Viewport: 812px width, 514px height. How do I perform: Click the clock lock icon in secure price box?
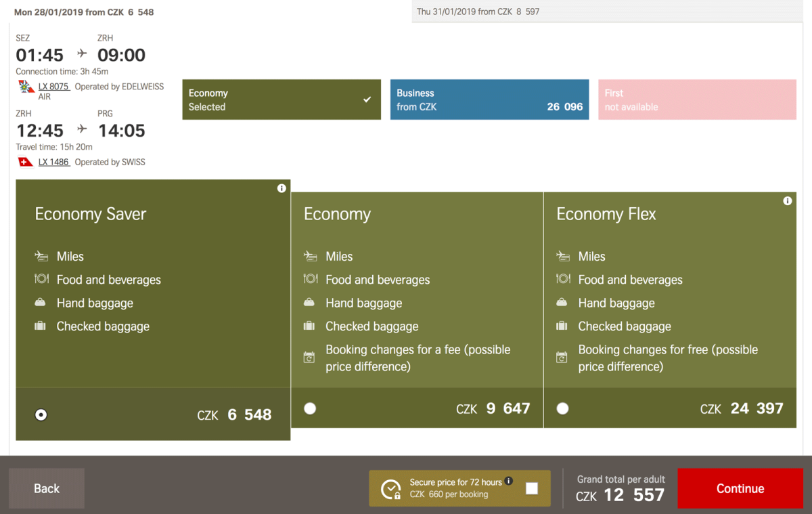pos(391,489)
